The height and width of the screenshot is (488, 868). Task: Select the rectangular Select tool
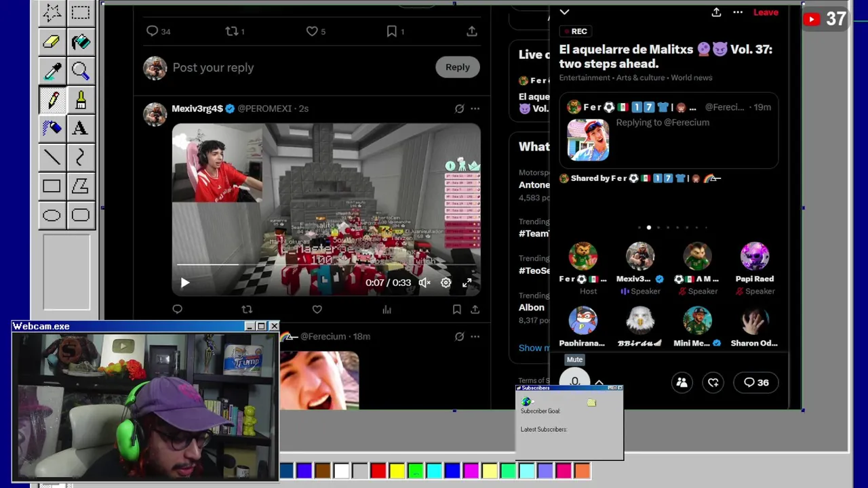tap(81, 12)
